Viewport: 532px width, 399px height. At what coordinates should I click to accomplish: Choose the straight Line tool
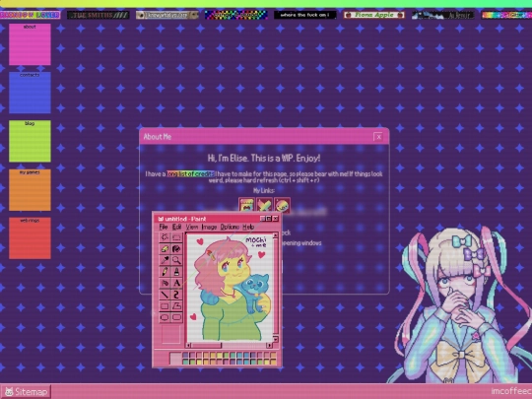pyautogui.click(x=165, y=295)
